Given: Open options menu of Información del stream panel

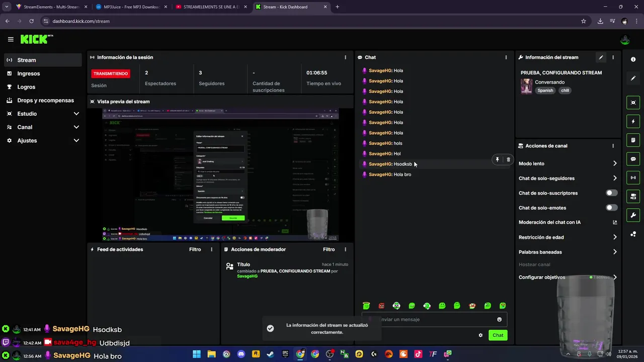Looking at the screenshot, I should click(613, 57).
